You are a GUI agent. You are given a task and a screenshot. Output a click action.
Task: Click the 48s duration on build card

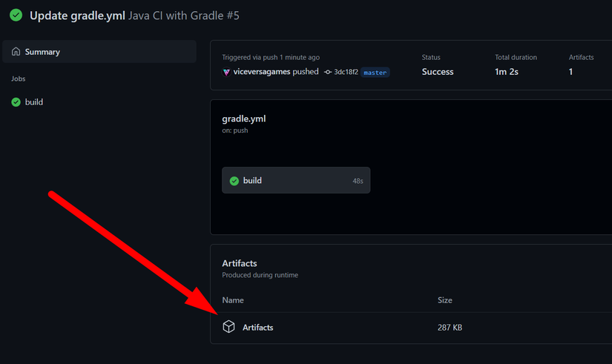click(358, 181)
